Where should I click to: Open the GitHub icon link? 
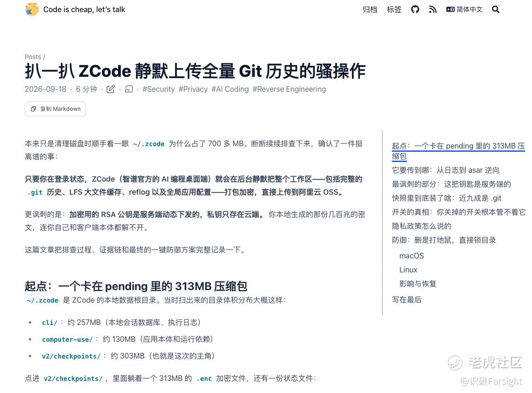click(415, 9)
